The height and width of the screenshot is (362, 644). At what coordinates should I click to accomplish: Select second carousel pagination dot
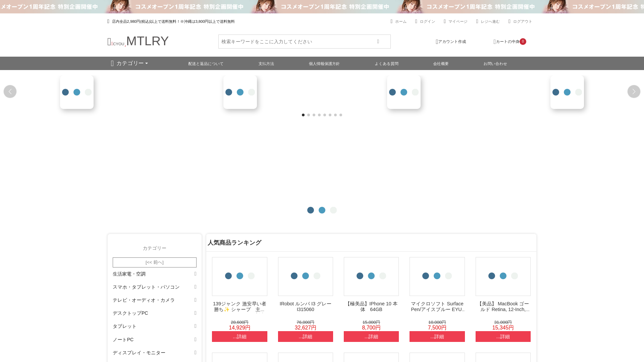tap(309, 115)
